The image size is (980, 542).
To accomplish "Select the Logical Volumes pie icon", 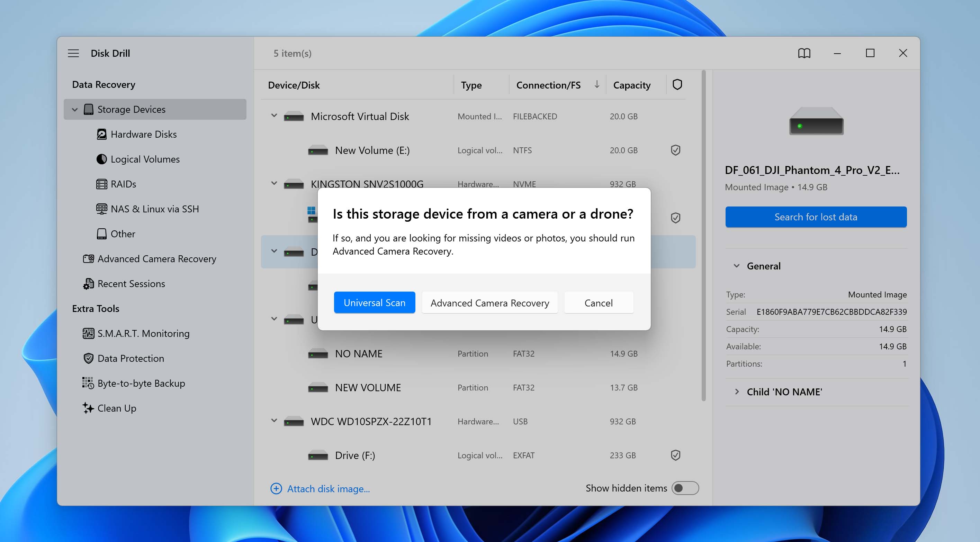I will (101, 159).
